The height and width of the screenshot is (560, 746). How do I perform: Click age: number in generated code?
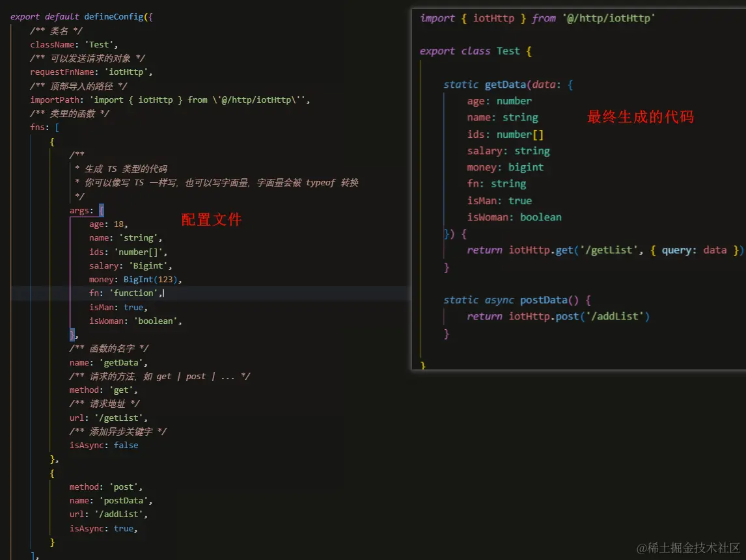pyautogui.click(x=499, y=101)
